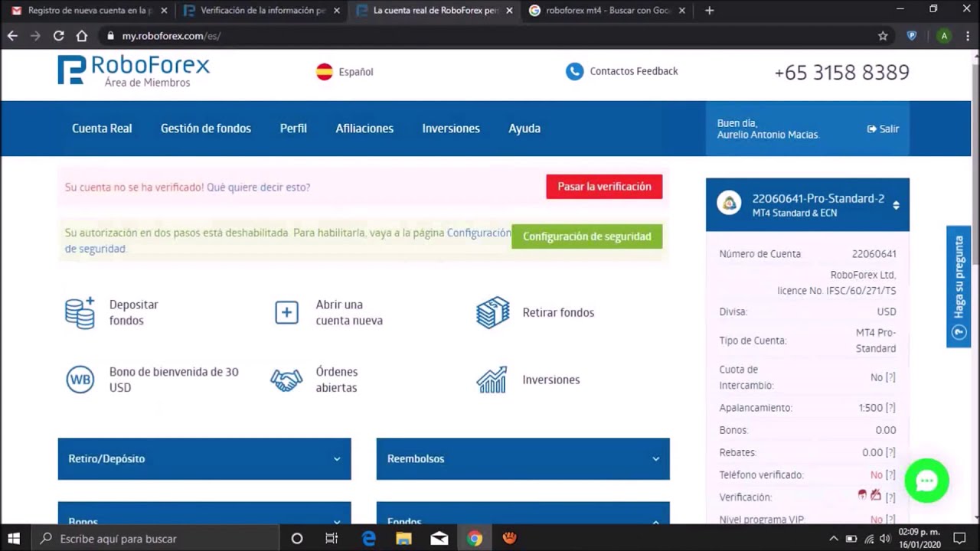Open the Perfil menu
Image resolution: width=980 pixels, height=551 pixels.
pos(293,129)
